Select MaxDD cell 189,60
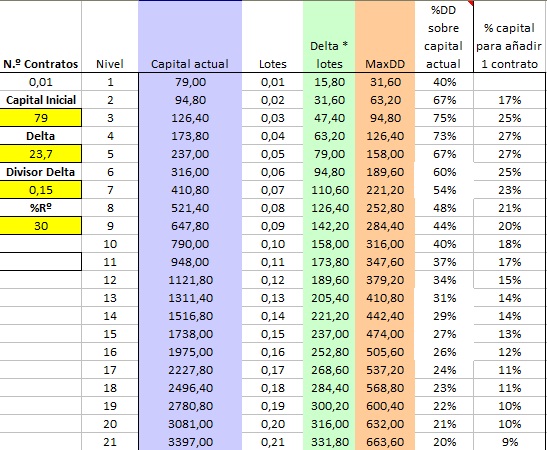 click(x=385, y=172)
